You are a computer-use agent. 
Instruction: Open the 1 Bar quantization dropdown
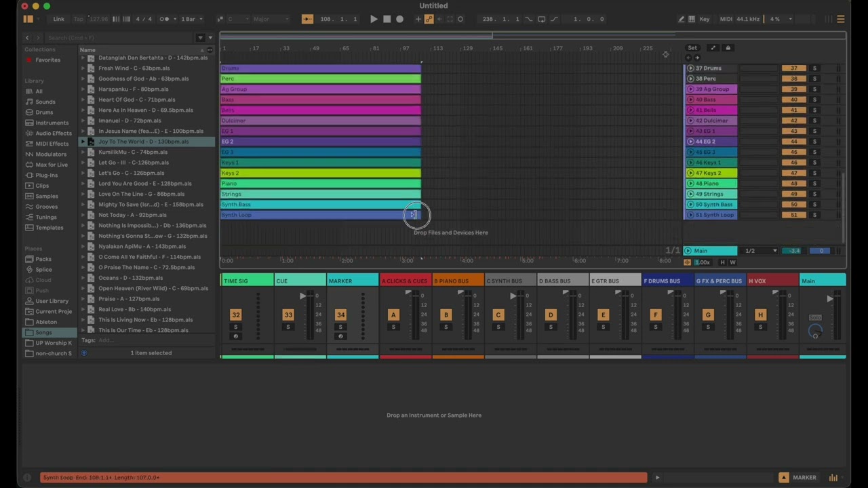[x=191, y=19]
